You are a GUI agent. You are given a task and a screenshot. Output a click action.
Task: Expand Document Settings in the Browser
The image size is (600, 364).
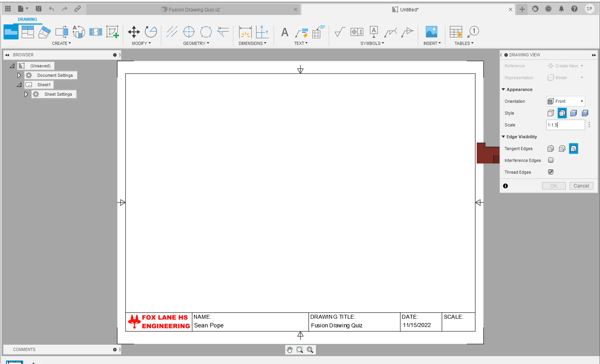(19, 75)
